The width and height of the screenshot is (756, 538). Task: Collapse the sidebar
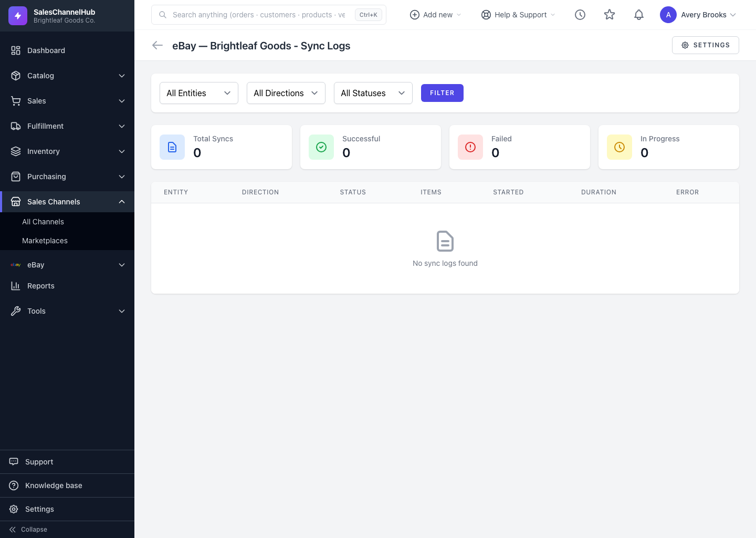click(67, 530)
